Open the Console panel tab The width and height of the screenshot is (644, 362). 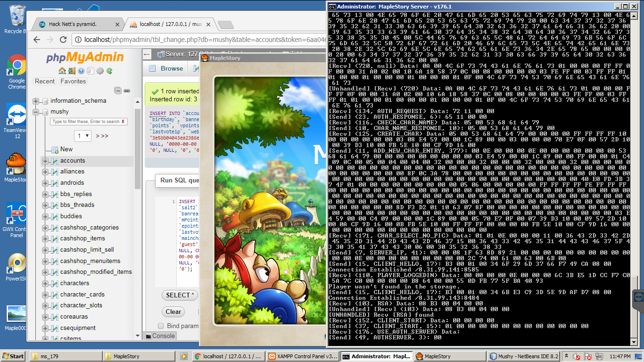coord(160,336)
